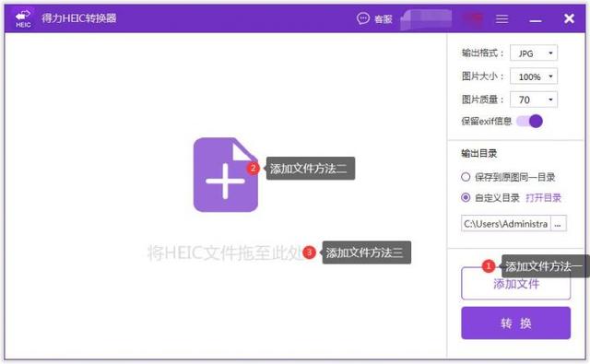
Task: Click the 添加文件 button
Action: (516, 284)
